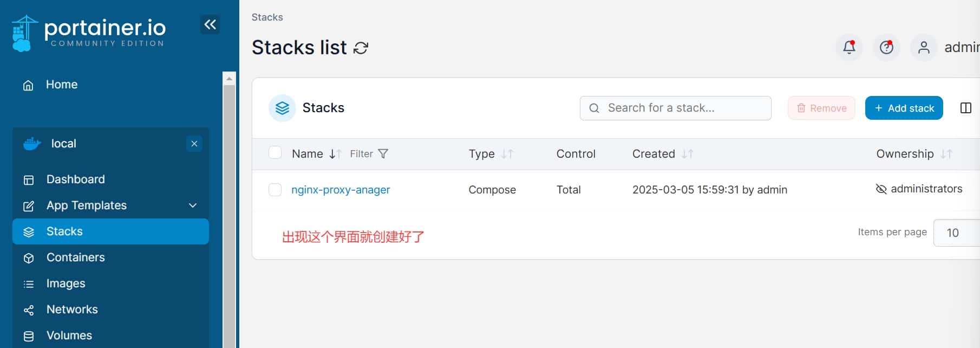This screenshot has height=348, width=980.
Task: Sort stacks by the Name column
Action: point(308,154)
